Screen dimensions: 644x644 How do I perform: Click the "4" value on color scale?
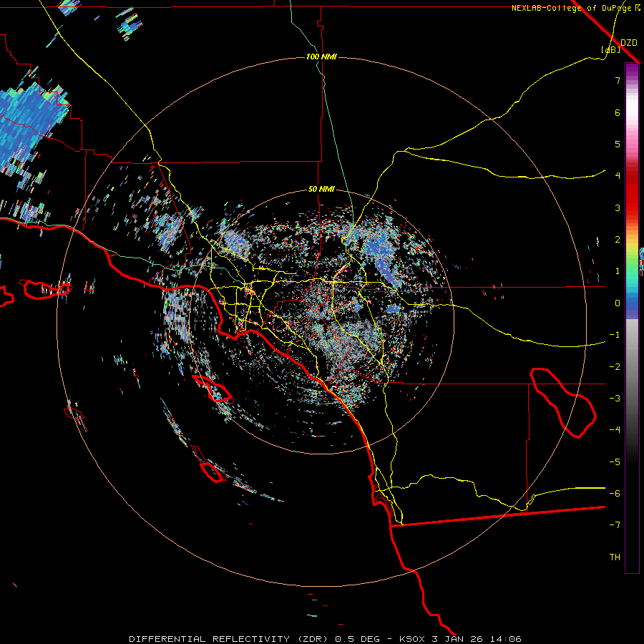coord(618,176)
